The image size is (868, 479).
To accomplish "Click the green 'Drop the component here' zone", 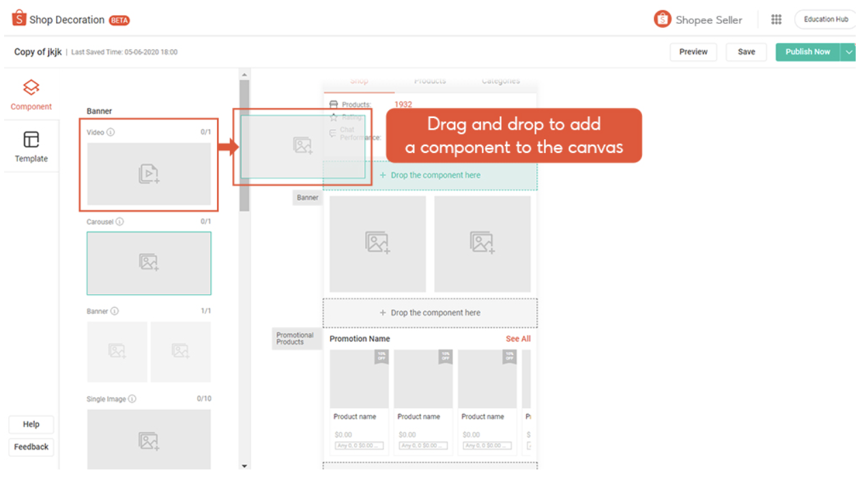I will 430,175.
